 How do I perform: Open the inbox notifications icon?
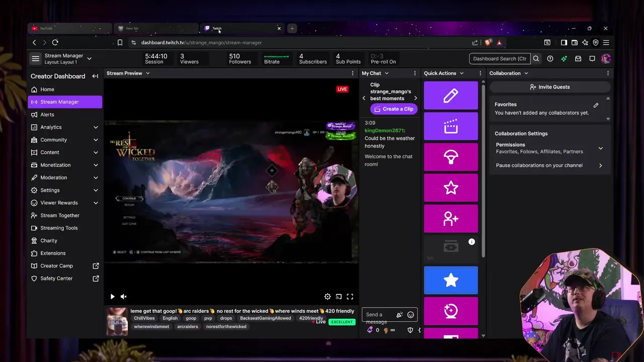pyautogui.click(x=578, y=59)
